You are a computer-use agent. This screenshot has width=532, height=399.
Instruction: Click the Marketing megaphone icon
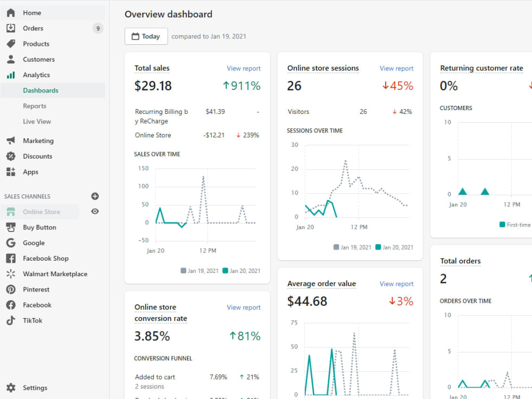pos(11,140)
